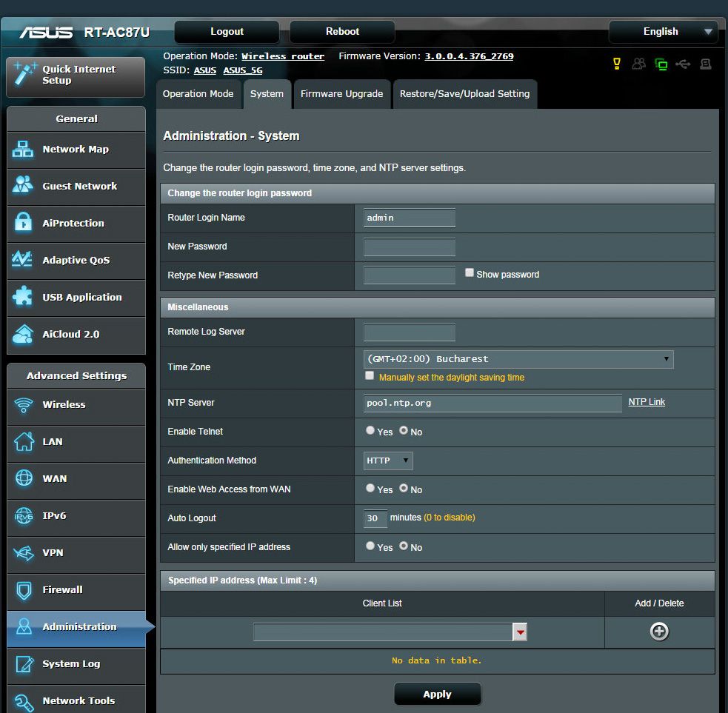Open the Time Zone dropdown

(x=518, y=359)
